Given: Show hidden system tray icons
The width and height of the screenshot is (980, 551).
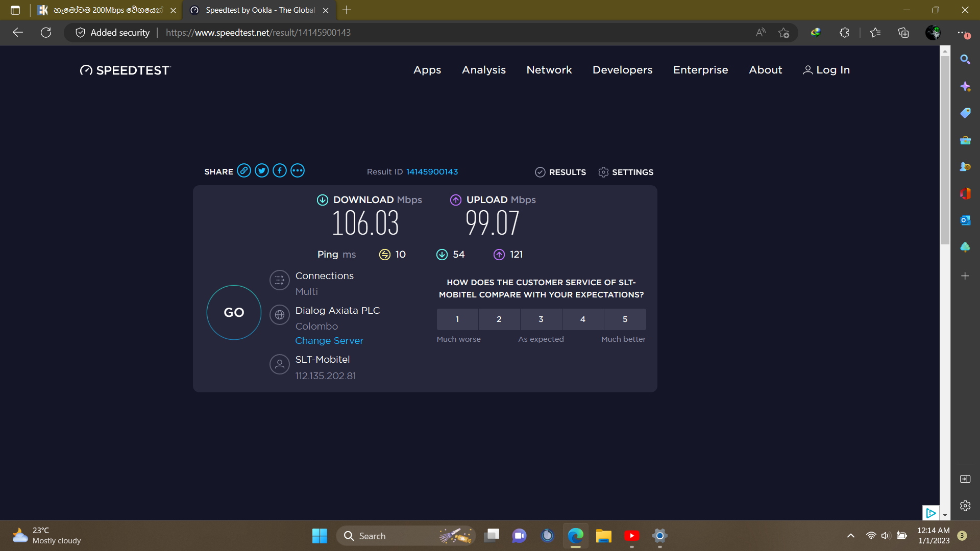Looking at the screenshot, I should (x=850, y=536).
